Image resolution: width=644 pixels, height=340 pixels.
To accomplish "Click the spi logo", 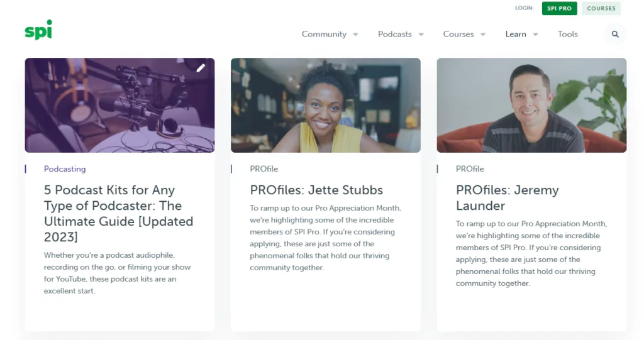I will [38, 30].
